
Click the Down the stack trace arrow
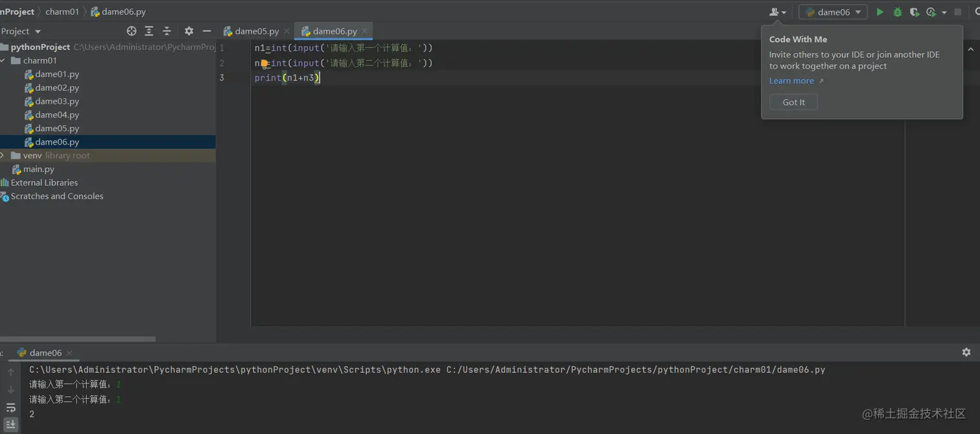[11, 390]
